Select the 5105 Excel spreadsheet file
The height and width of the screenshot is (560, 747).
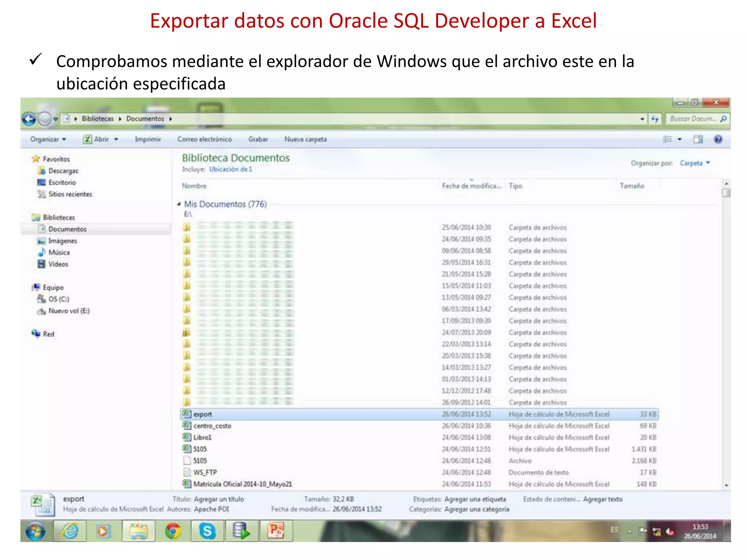click(419, 449)
